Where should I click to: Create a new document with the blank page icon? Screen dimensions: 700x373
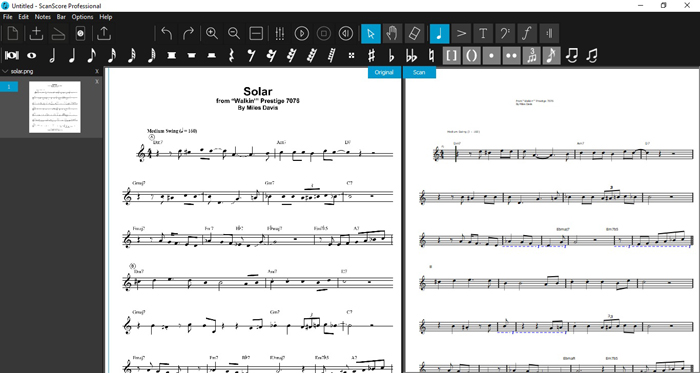tap(13, 33)
